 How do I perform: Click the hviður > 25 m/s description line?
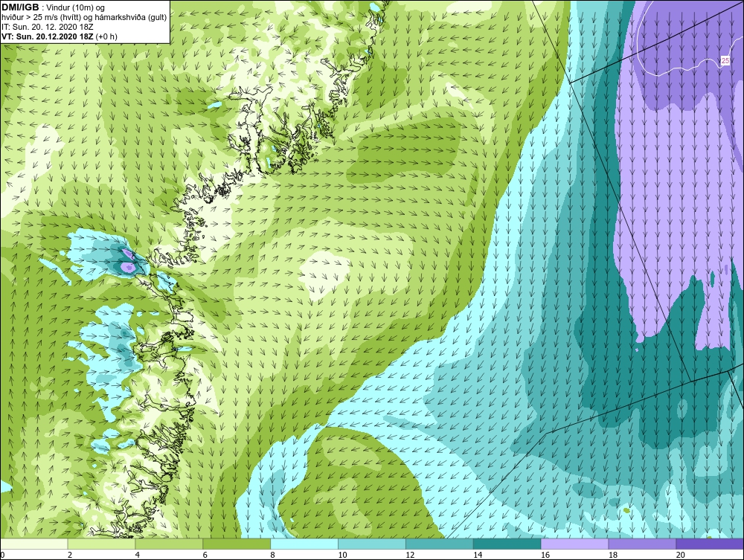pos(84,18)
